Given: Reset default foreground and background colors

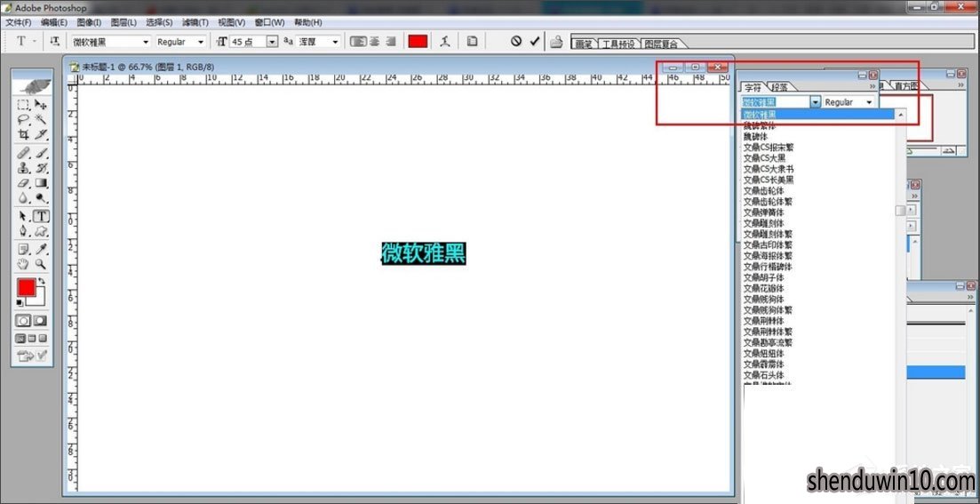Looking at the screenshot, I should [x=20, y=302].
